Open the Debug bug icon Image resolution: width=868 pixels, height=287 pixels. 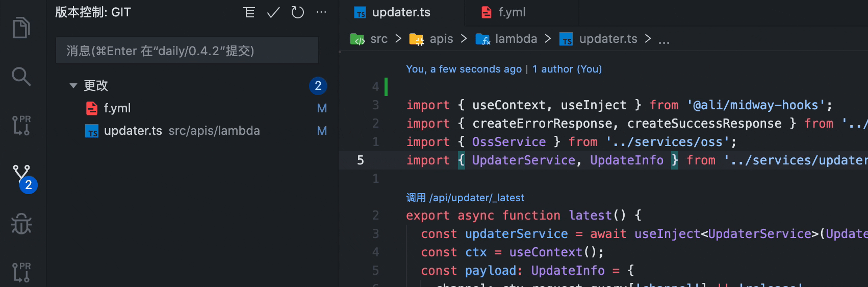(x=21, y=223)
